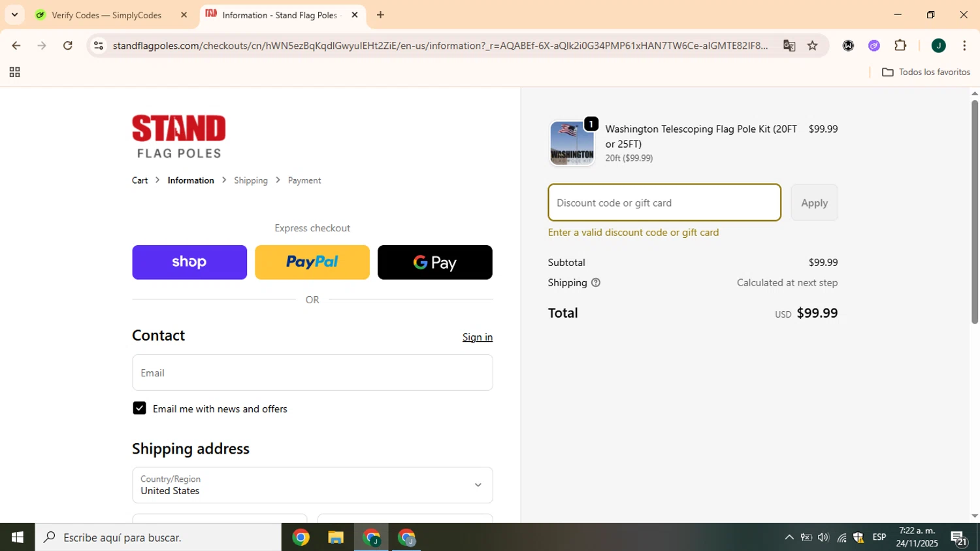Image resolution: width=980 pixels, height=551 pixels.
Task: Click the scrollbar down arrow
Action: [x=975, y=516]
